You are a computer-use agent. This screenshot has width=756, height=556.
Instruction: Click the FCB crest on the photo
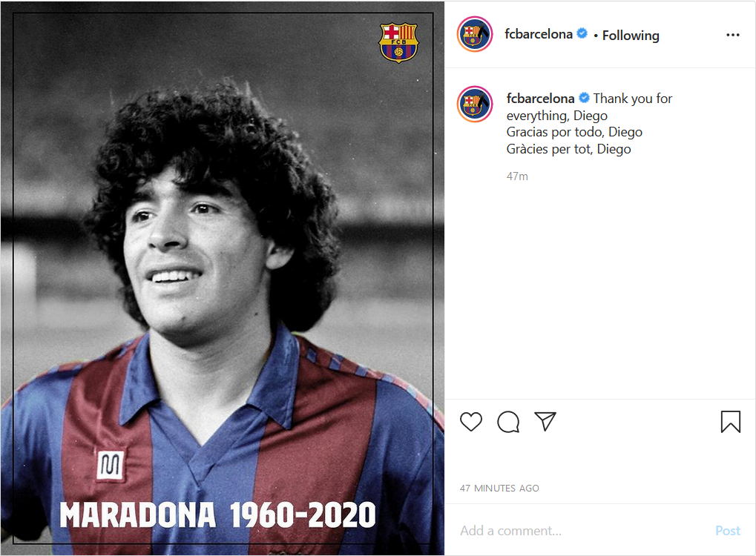398,42
